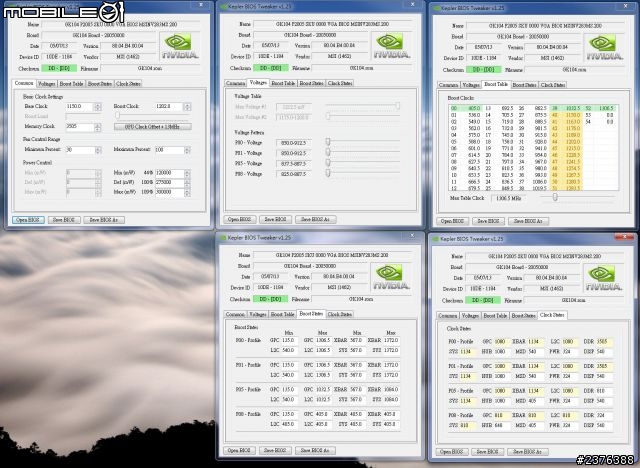Open Clock States tab in Boost Table window

click(x=553, y=85)
